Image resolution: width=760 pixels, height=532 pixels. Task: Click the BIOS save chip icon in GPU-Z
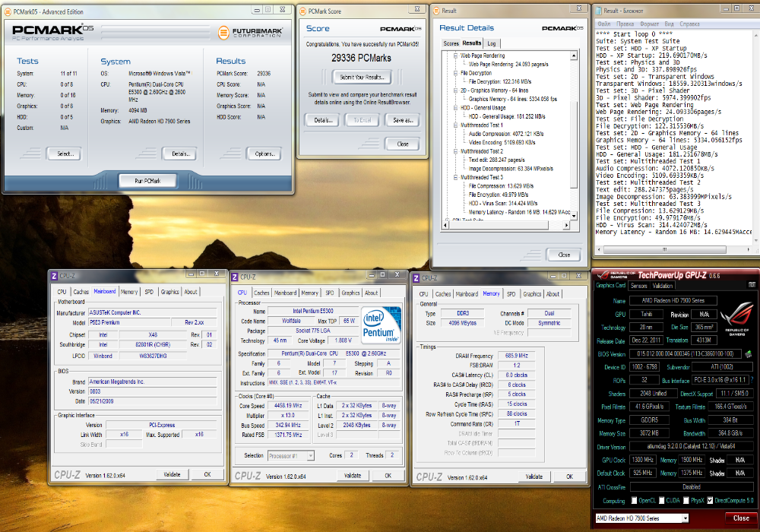749,353
